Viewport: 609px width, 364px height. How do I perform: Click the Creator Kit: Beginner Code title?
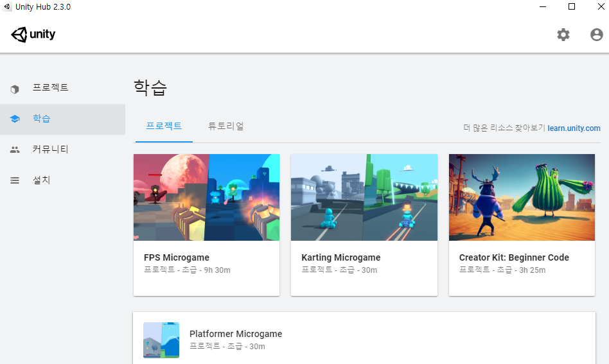tap(514, 257)
